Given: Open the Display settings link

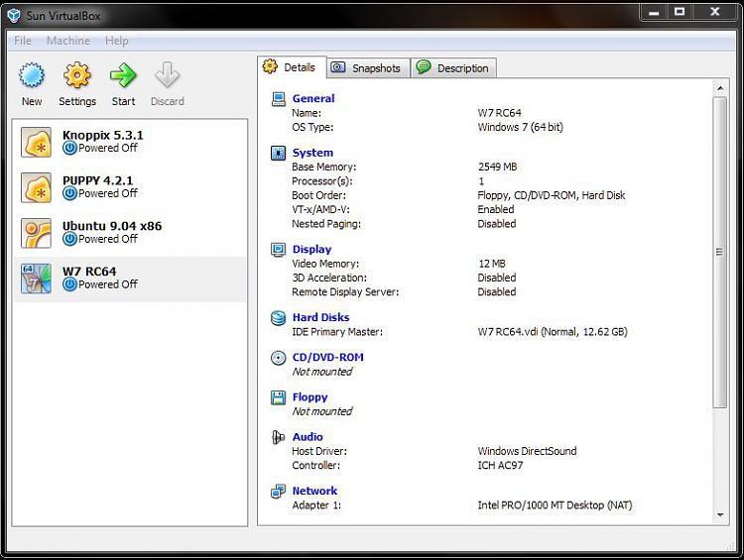Looking at the screenshot, I should [x=311, y=250].
